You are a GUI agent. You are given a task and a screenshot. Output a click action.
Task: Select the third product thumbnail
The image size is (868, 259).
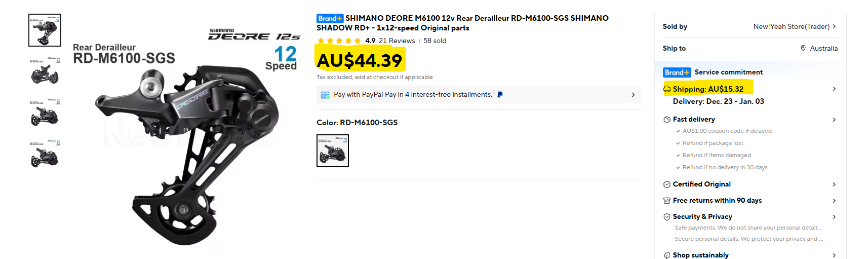[45, 113]
